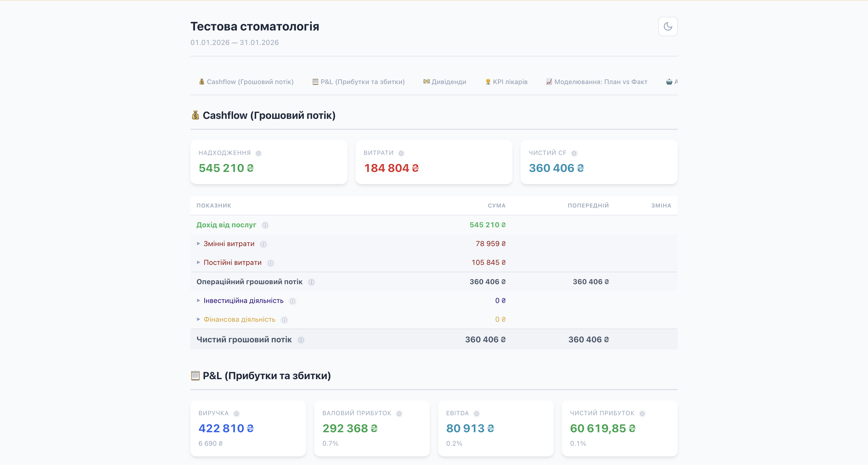Viewport: 868px width, 465px height.
Task: Click the Попередній column header
Action: pos(588,206)
